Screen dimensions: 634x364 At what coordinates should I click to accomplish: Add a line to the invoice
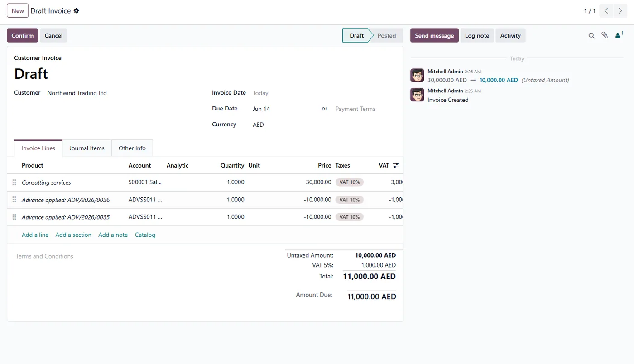coord(35,235)
